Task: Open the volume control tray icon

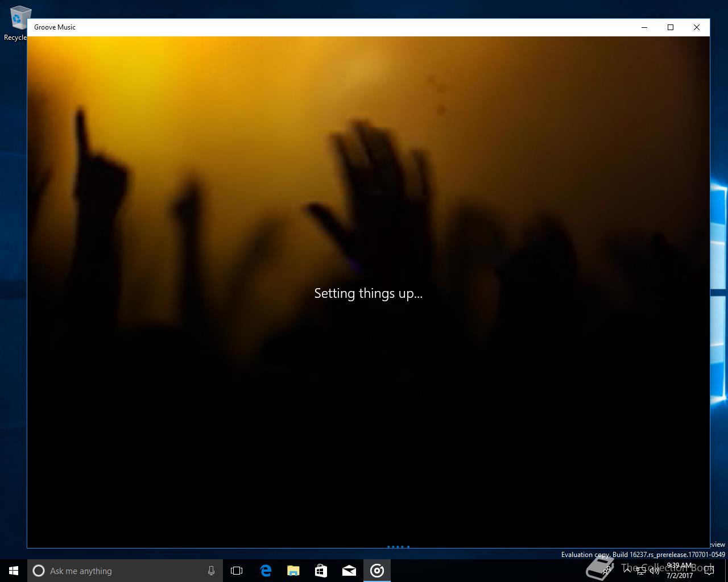Action: pos(655,571)
